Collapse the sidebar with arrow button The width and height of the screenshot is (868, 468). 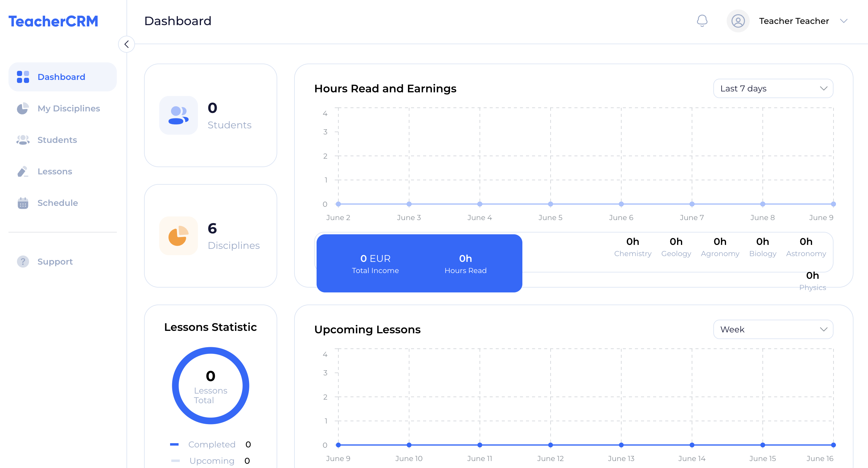coord(127,44)
